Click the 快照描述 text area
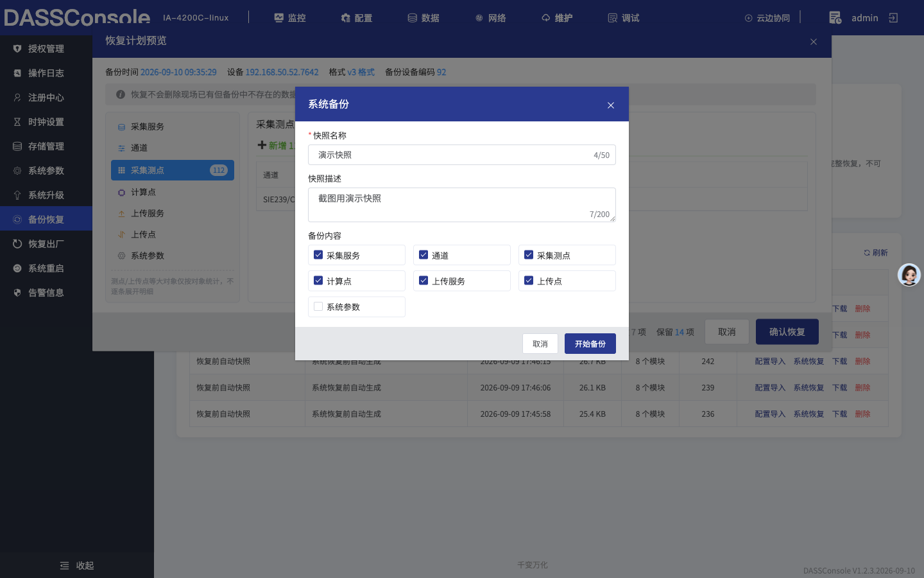 tap(462, 205)
